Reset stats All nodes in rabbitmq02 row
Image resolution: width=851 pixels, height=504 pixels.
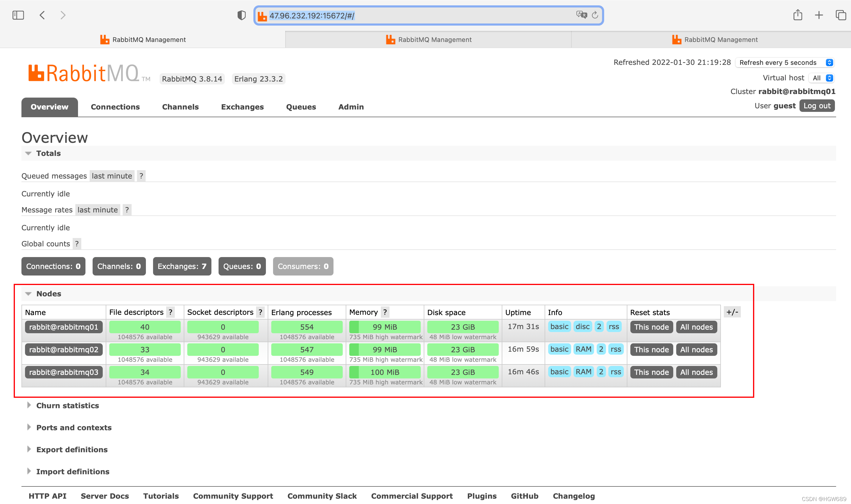(x=696, y=350)
